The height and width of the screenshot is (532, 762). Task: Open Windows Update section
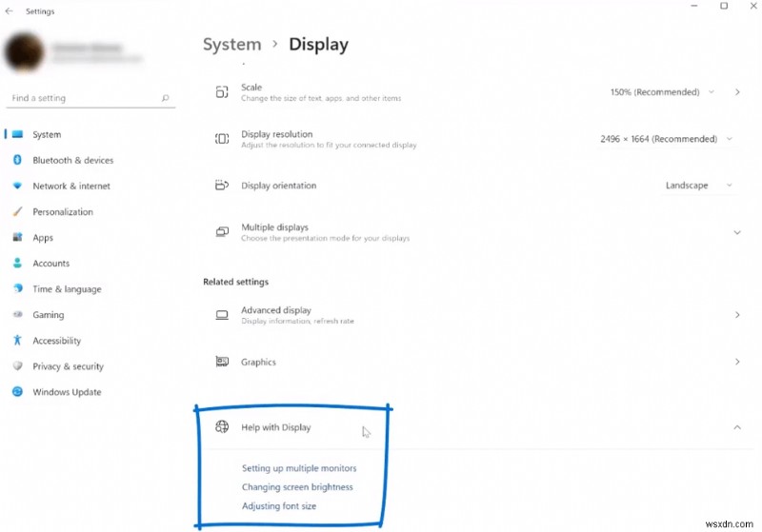point(67,392)
